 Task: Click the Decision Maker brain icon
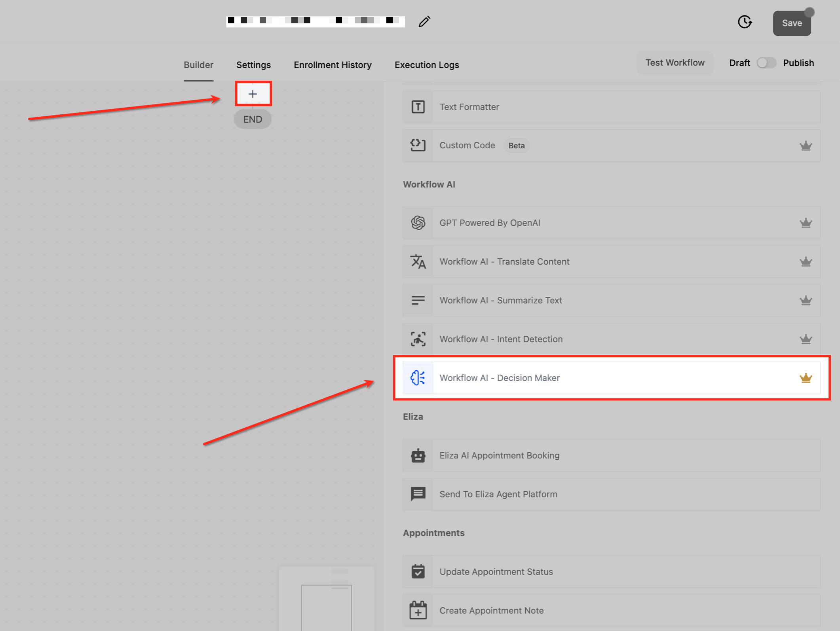[418, 378]
